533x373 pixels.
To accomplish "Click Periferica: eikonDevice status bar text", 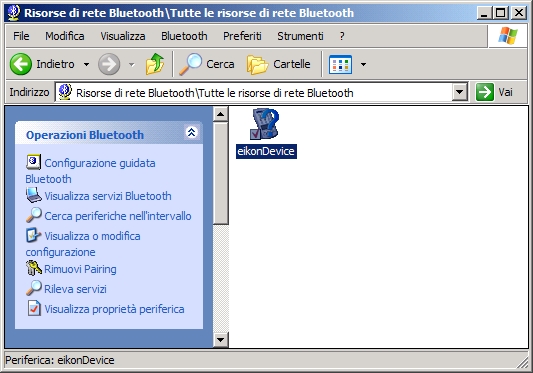I will click(x=60, y=360).
